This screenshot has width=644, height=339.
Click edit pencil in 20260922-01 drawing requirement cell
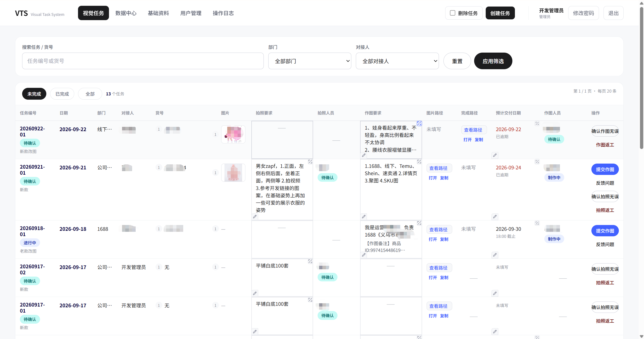click(x=364, y=155)
